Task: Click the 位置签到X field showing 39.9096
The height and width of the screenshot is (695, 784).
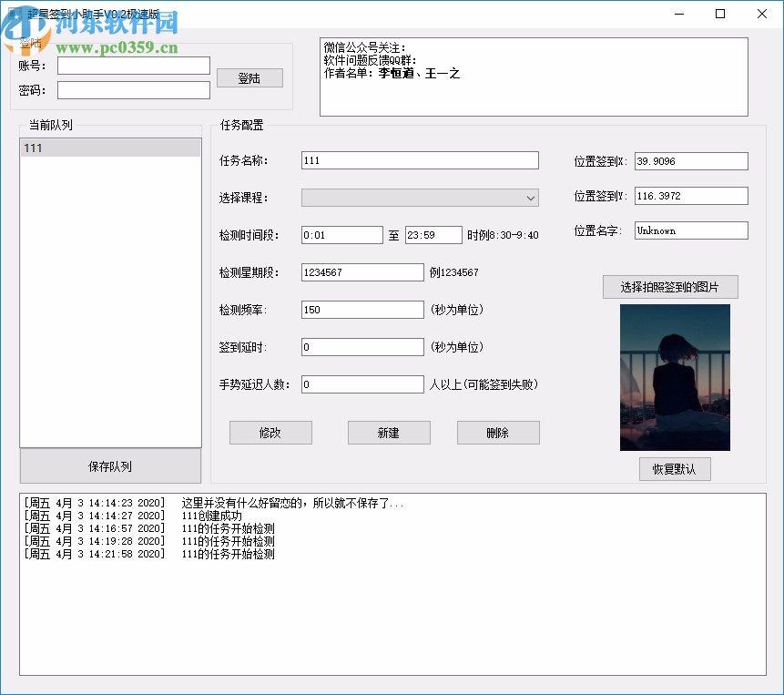Action: point(690,160)
